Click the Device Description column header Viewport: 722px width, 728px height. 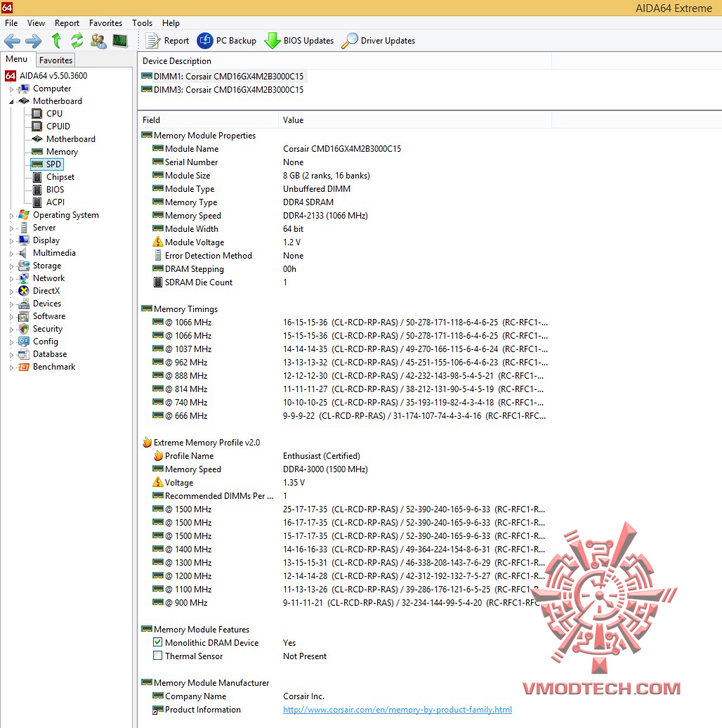point(345,61)
